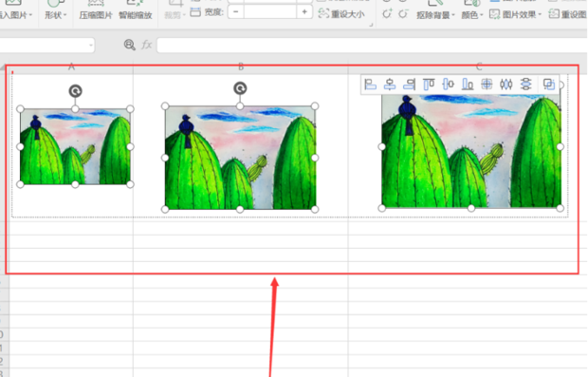Image resolution: width=588 pixels, height=377 pixels.
Task: Click the align right icon in floating toolbar
Action: coord(409,85)
